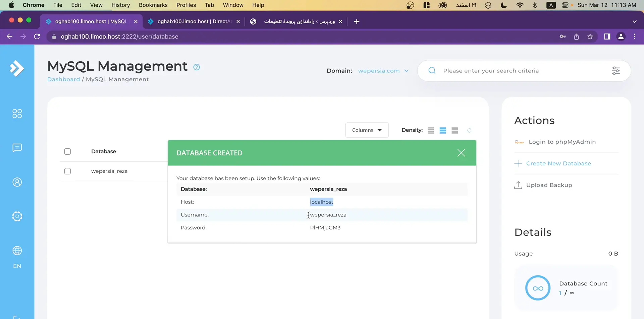Tick the select-all checkbox in Database header
This screenshot has width=644, height=319.
tap(67, 152)
